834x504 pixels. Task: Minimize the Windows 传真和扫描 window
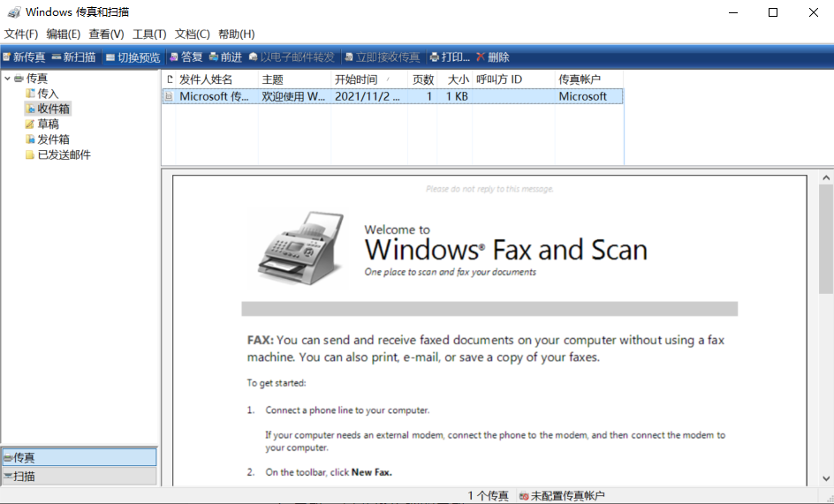point(733,12)
